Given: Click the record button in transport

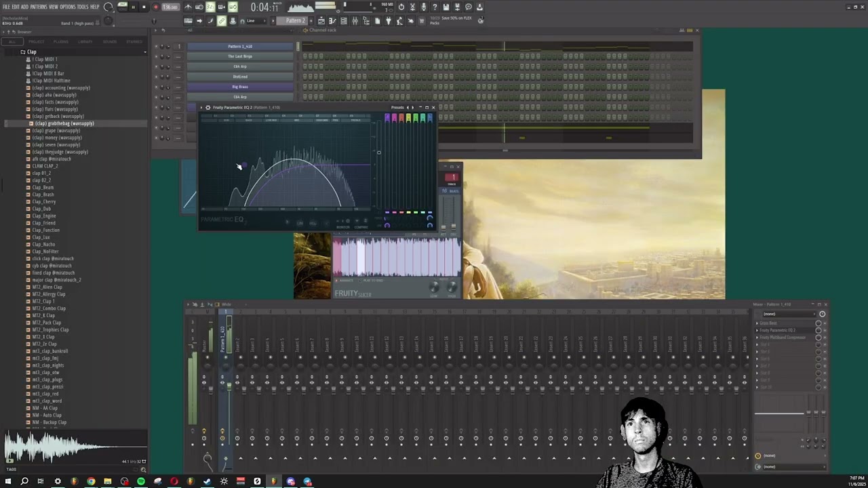Looking at the screenshot, I should point(155,7).
